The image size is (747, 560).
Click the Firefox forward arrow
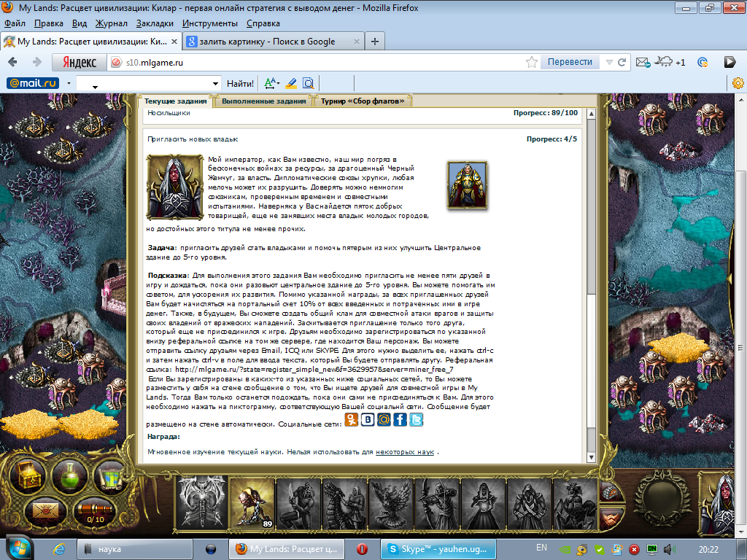click(36, 62)
